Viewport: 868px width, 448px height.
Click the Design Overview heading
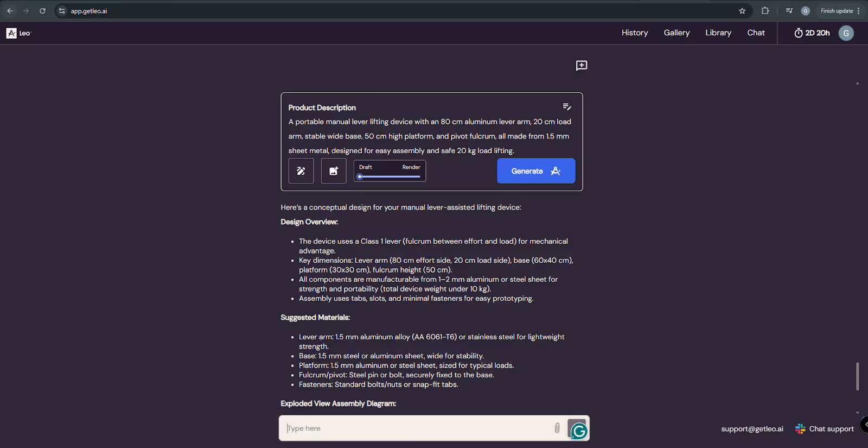pos(309,222)
